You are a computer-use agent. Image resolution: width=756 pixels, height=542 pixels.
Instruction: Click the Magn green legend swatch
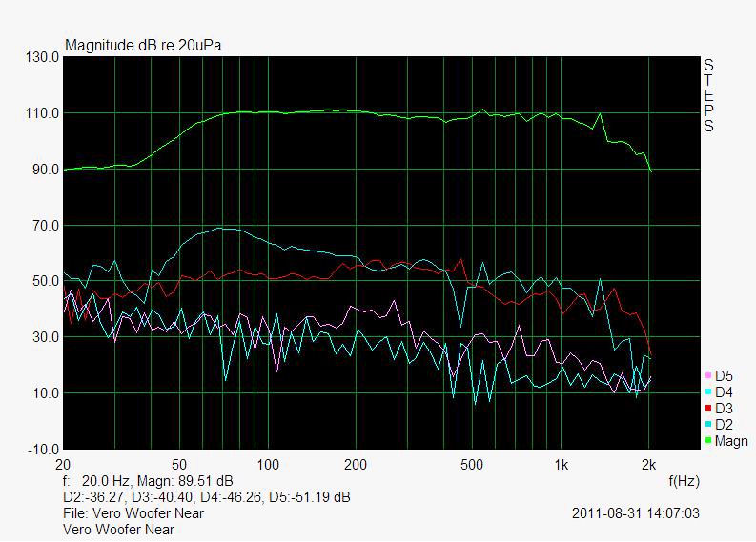point(708,440)
